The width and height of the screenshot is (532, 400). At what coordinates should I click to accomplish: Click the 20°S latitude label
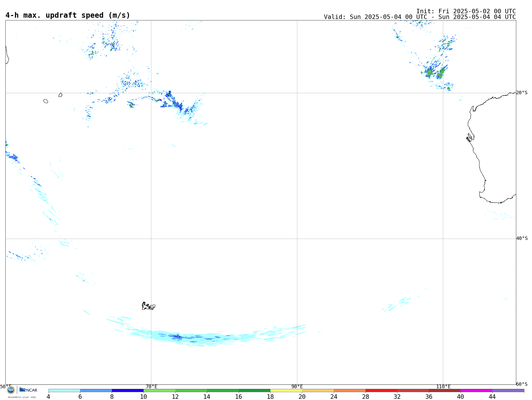pos(522,93)
